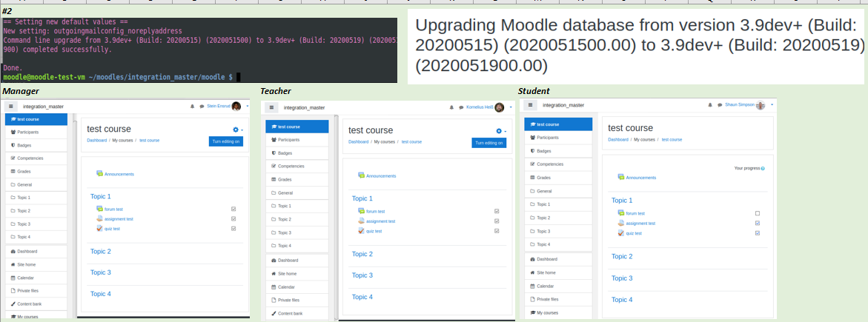This screenshot has height=322, width=868.
Task: Click the notification bell in Teacher view
Action: tap(451, 107)
